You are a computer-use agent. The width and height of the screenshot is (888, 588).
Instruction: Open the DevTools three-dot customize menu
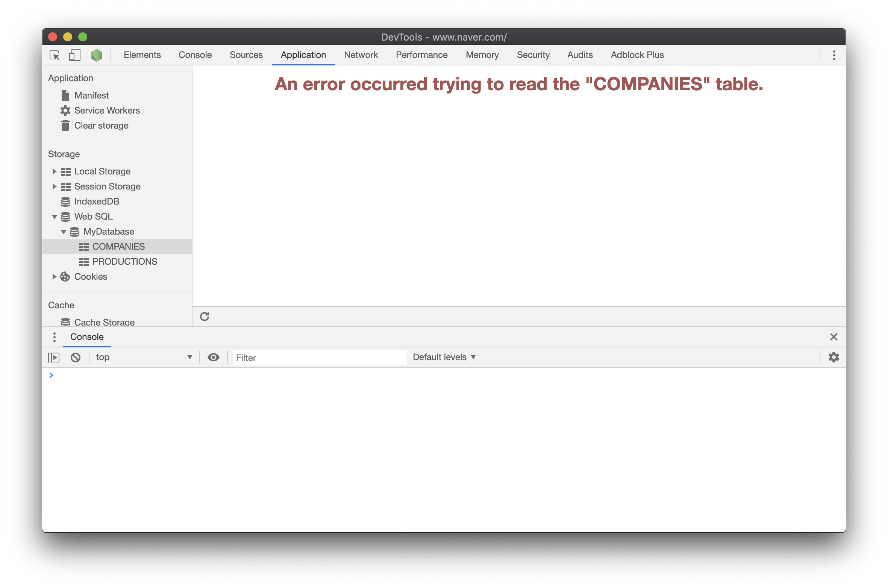pos(834,55)
